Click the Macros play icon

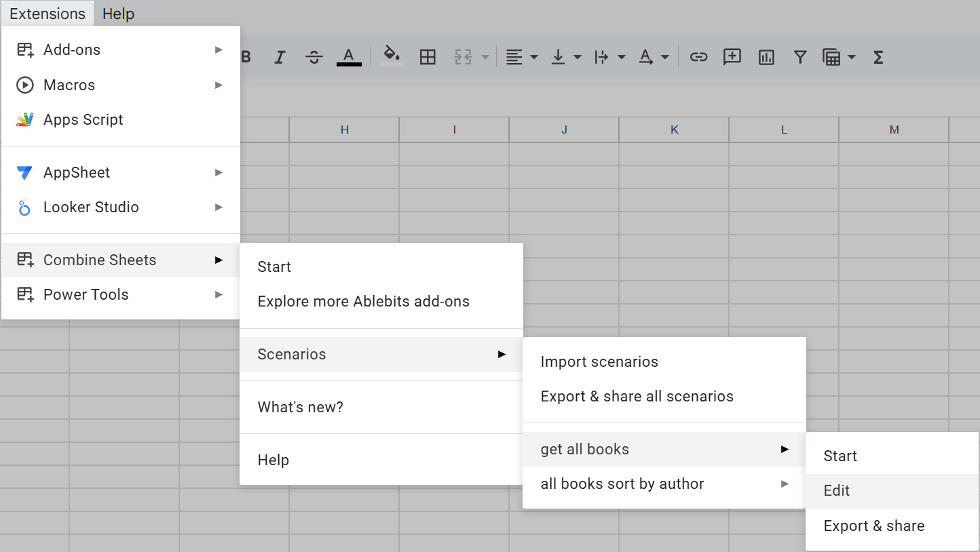click(25, 85)
